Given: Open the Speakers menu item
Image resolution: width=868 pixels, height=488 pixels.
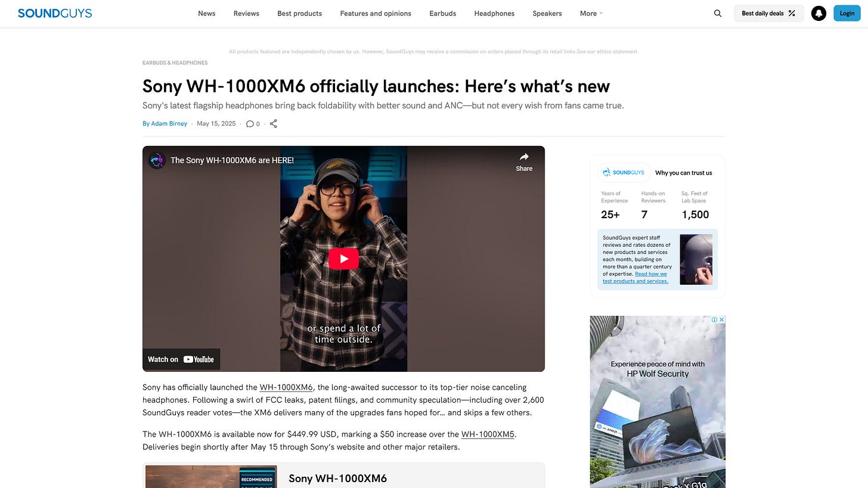Looking at the screenshot, I should pos(547,13).
